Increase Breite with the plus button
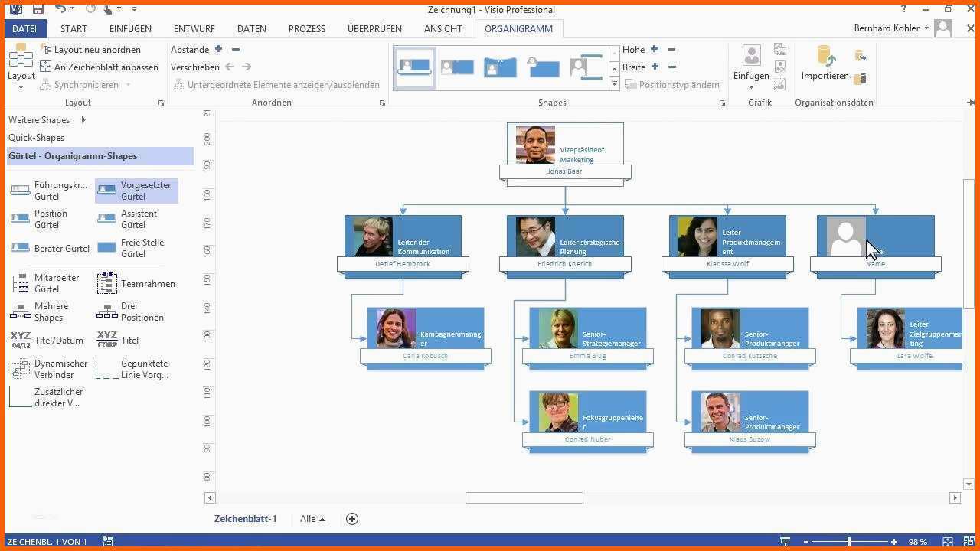Screen dimensions: 980x551 pos(655,67)
